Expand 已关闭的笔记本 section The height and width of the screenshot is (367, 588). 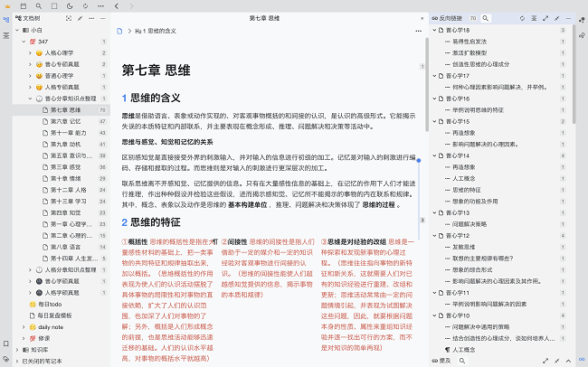[17, 361]
